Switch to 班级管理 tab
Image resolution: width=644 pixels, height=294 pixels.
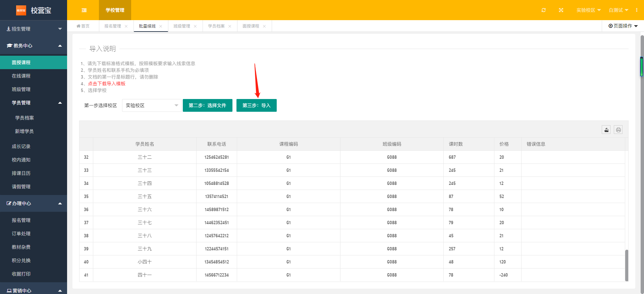click(x=182, y=26)
